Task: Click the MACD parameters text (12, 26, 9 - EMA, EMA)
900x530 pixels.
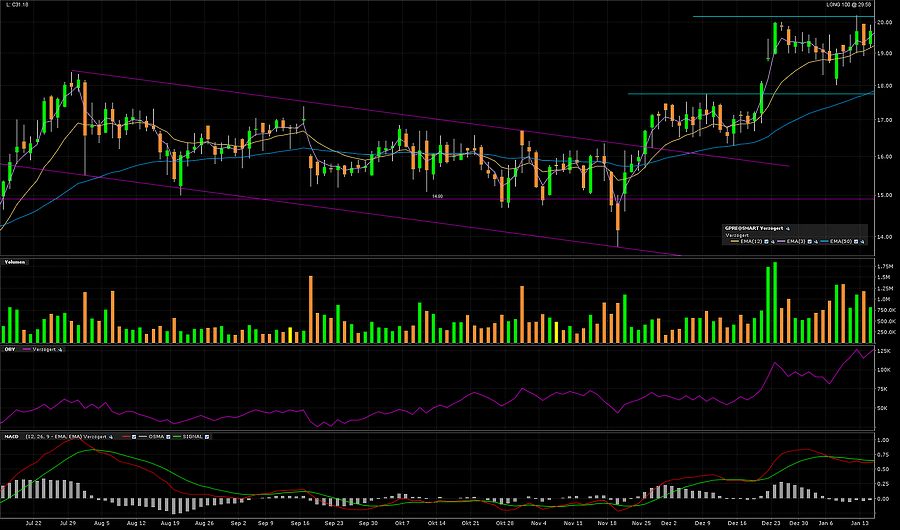Action: pyautogui.click(x=53, y=437)
